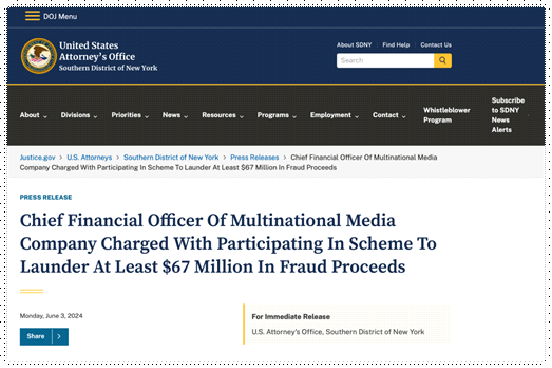Click the Find Help header link
Image resolution: width=552 pixels, height=368 pixels.
[x=396, y=45]
